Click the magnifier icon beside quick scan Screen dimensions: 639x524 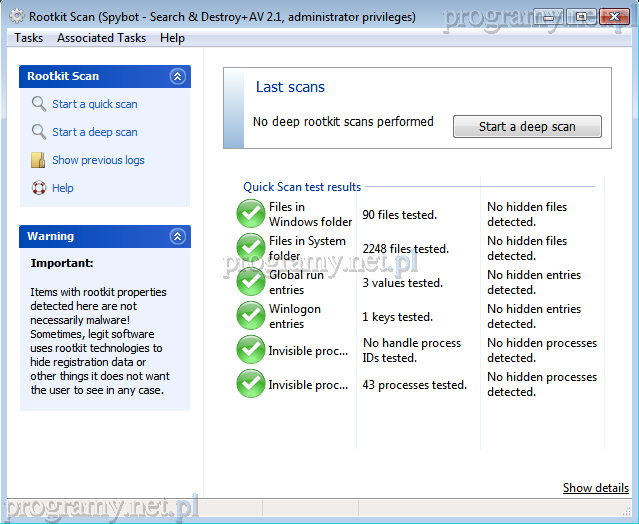tap(38, 104)
